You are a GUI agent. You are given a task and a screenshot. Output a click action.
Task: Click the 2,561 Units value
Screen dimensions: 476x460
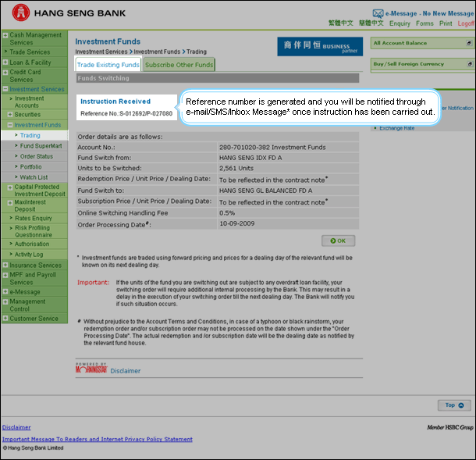tap(236, 168)
